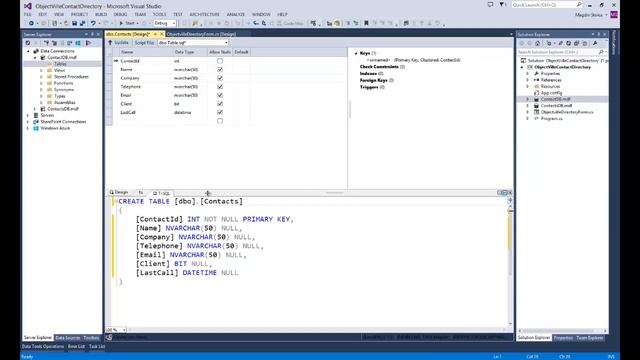Click the Quick Launch magnifier icon

579,5
